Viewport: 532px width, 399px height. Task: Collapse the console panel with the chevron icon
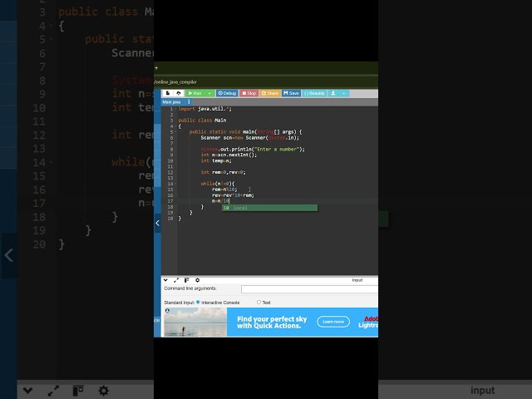point(165,280)
